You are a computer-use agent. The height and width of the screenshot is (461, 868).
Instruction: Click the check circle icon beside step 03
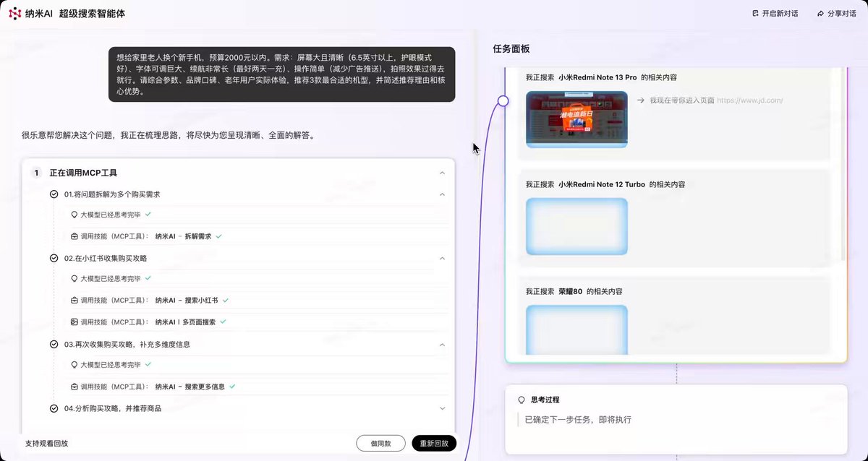[54, 345]
